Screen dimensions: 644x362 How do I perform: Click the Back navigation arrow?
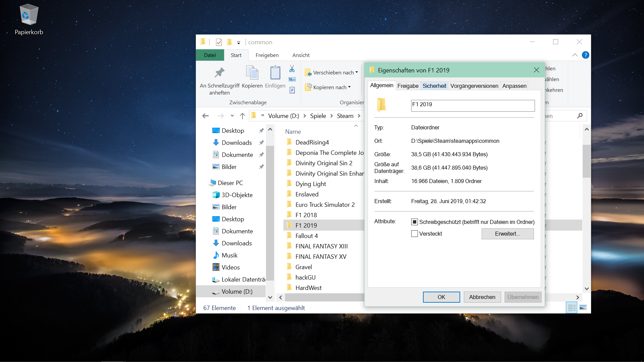(206, 116)
